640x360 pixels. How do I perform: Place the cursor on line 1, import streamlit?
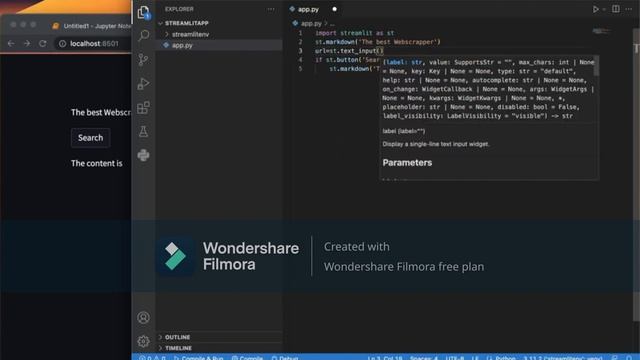[x=354, y=33]
